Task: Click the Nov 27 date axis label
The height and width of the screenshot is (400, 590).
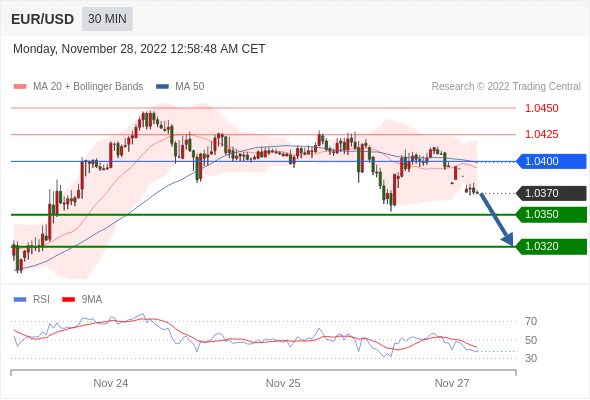Action: (452, 383)
